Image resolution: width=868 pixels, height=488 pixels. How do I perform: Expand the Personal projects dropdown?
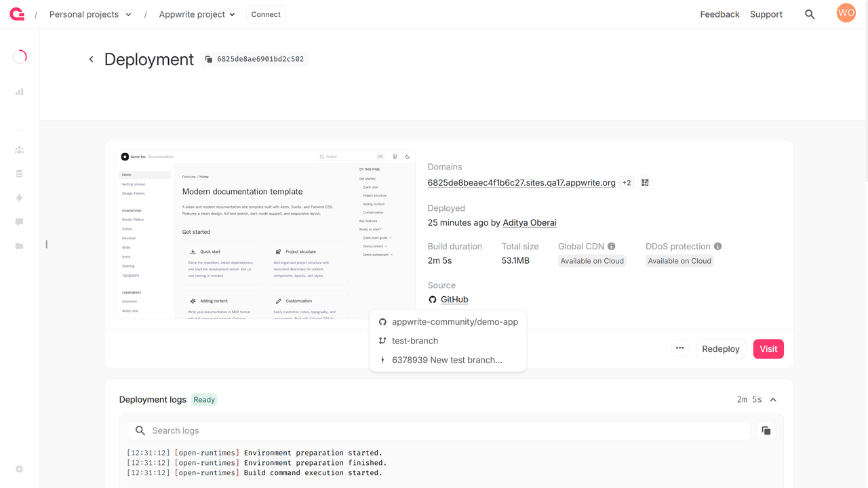coord(91,14)
